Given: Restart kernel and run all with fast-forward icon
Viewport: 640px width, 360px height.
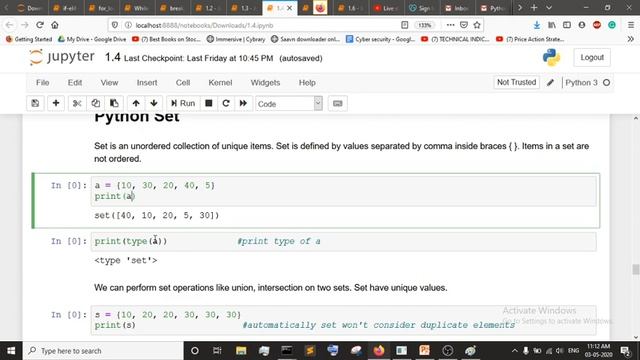Looking at the screenshot, I should coord(243,103).
